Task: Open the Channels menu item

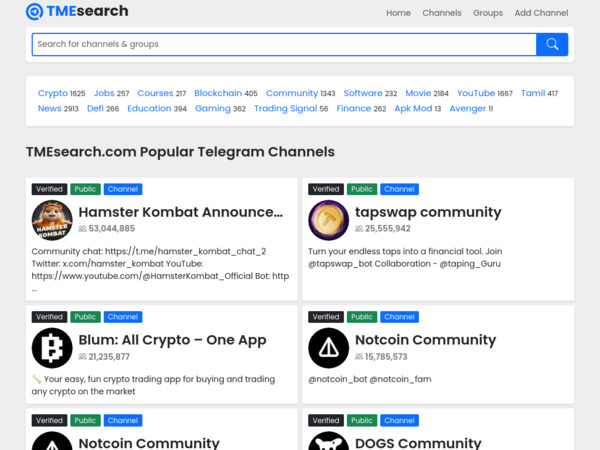Action: click(442, 13)
